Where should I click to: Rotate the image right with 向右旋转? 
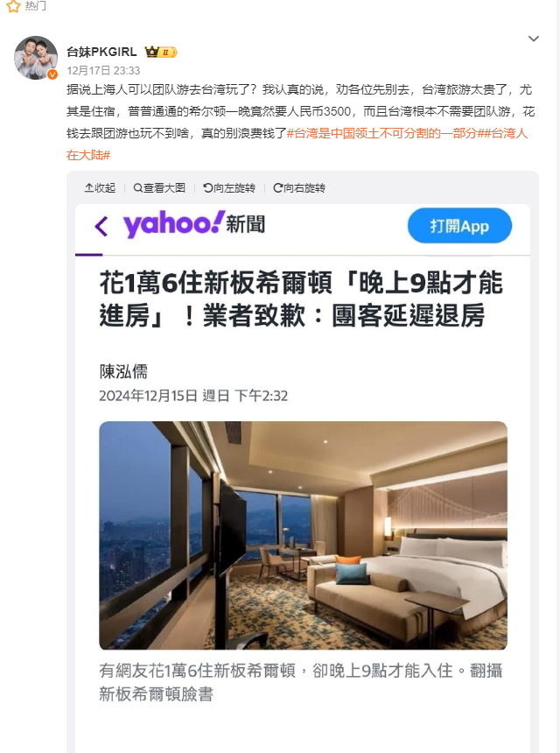click(x=299, y=187)
